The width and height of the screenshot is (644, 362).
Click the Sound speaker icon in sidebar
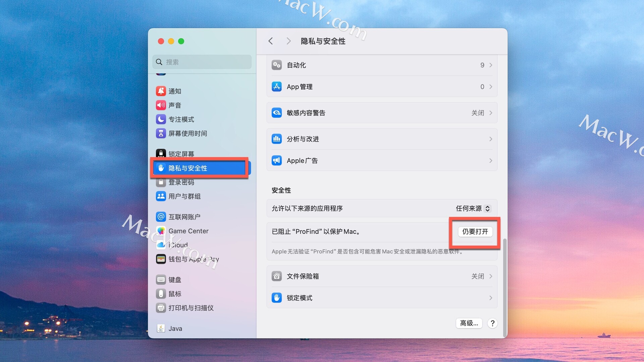click(161, 105)
